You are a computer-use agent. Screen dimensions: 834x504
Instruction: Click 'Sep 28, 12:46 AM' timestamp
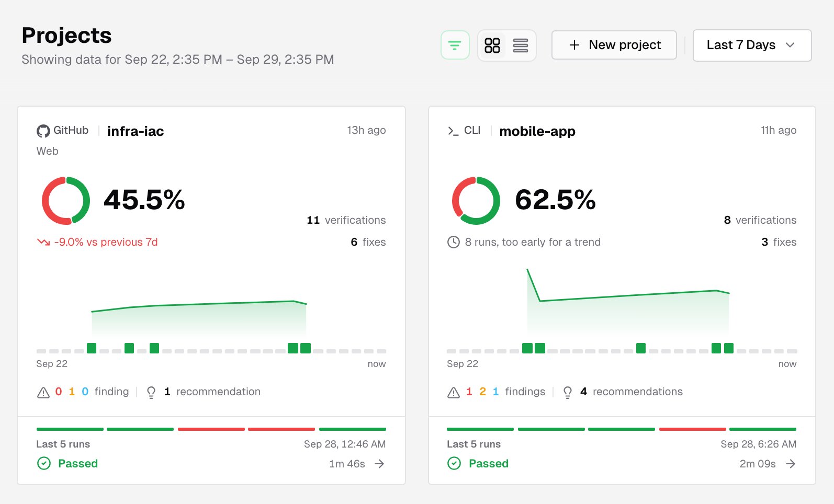point(345,444)
